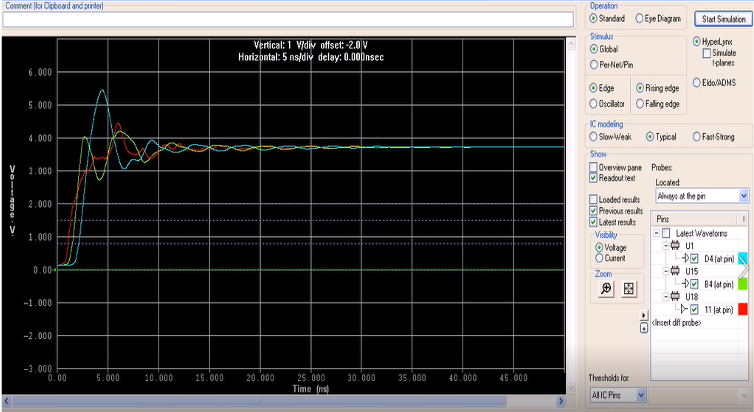Click the U15 component chip icon

[675, 271]
